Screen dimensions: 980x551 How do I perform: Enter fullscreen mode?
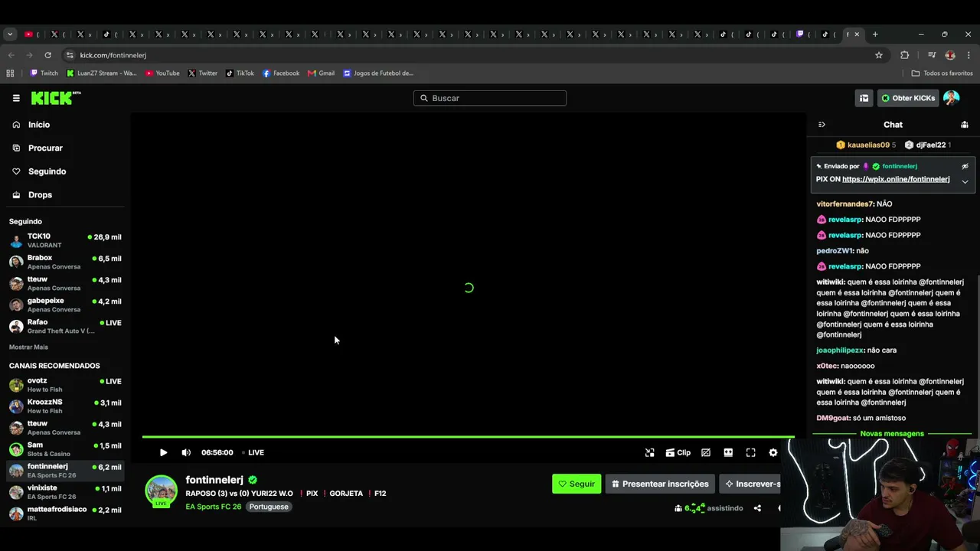[x=751, y=452]
